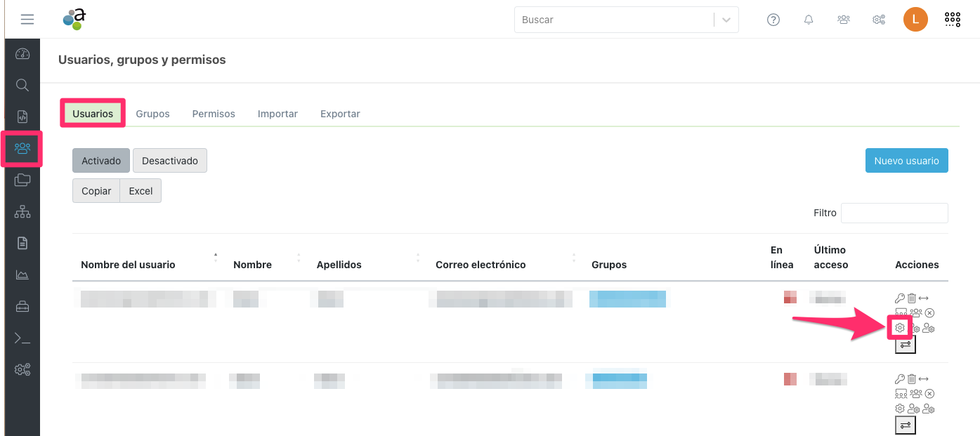Open the help question mark icon

pyautogui.click(x=773, y=20)
